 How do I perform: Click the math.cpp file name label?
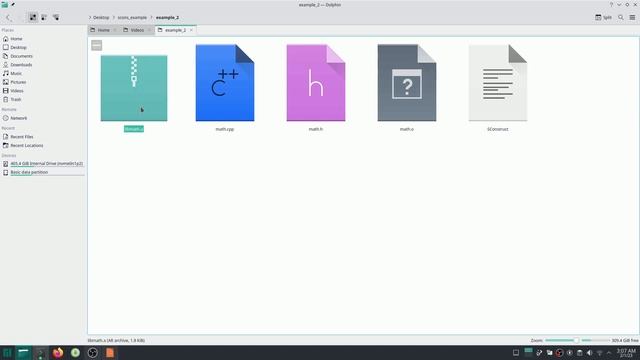[225, 129]
